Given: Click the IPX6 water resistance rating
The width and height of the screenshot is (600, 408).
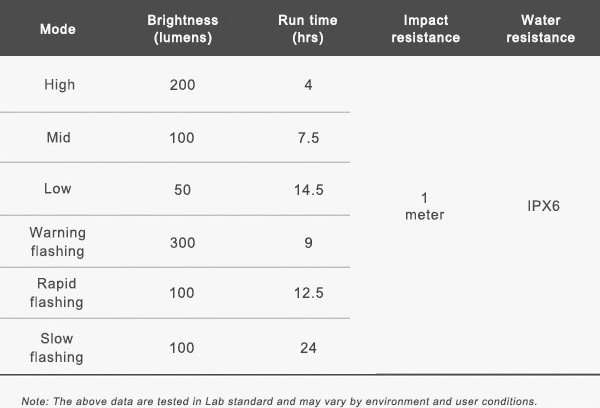Looking at the screenshot, I should pos(543,206).
